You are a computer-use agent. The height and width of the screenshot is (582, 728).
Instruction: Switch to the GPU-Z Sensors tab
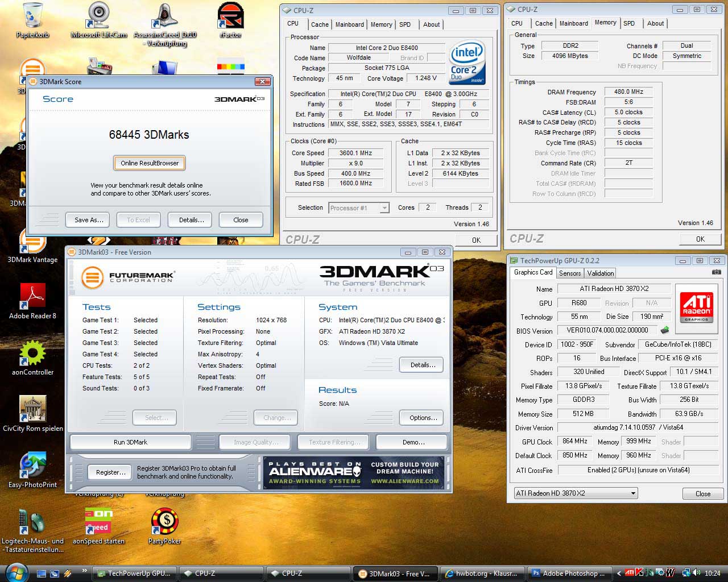point(570,273)
